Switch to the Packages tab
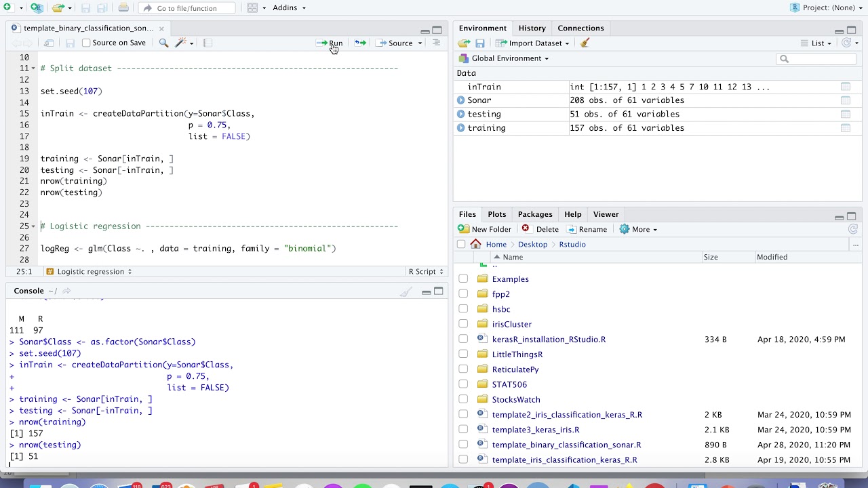 [535, 214]
